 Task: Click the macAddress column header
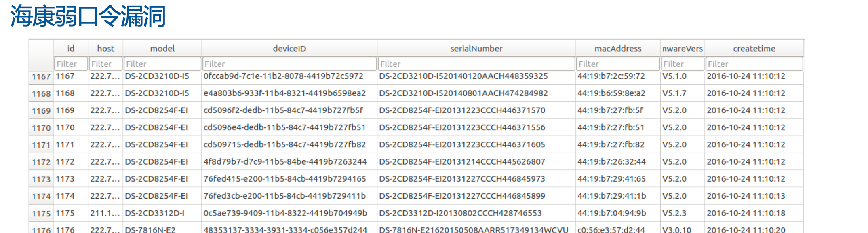(x=618, y=49)
